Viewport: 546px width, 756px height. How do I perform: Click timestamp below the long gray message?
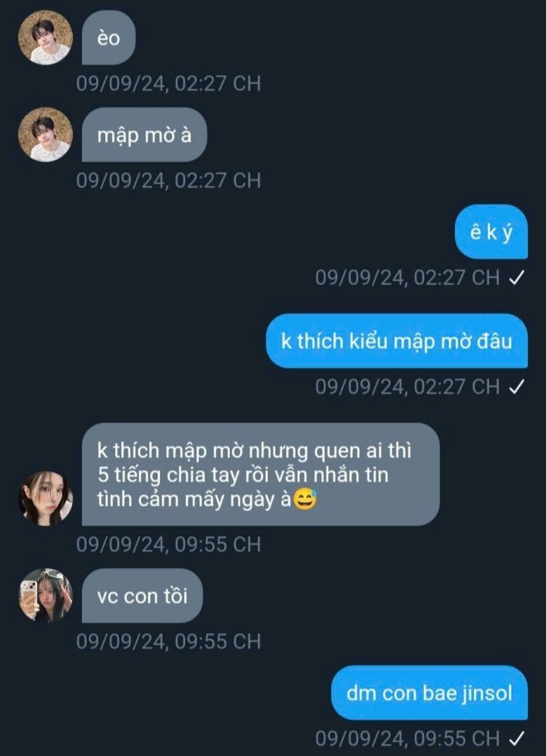[168, 544]
